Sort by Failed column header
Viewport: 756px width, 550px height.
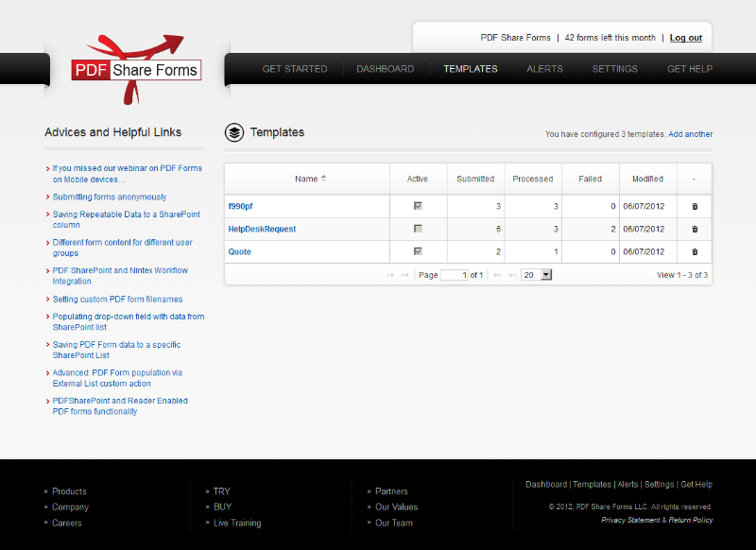point(590,179)
